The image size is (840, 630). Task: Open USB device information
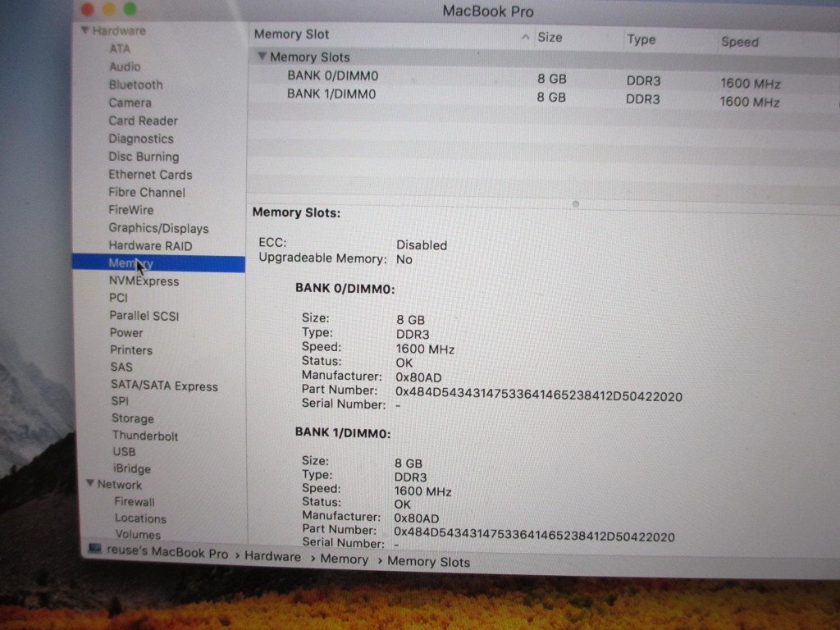click(x=124, y=452)
